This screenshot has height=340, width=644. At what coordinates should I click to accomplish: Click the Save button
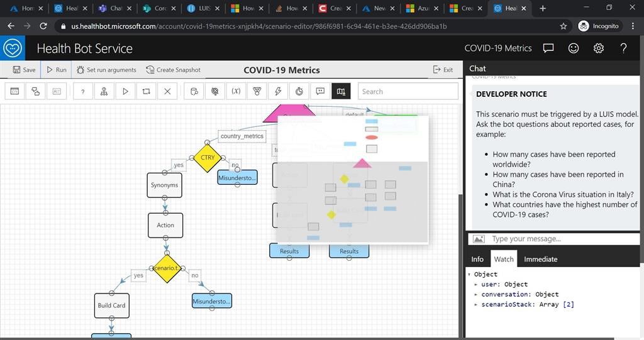(24, 70)
